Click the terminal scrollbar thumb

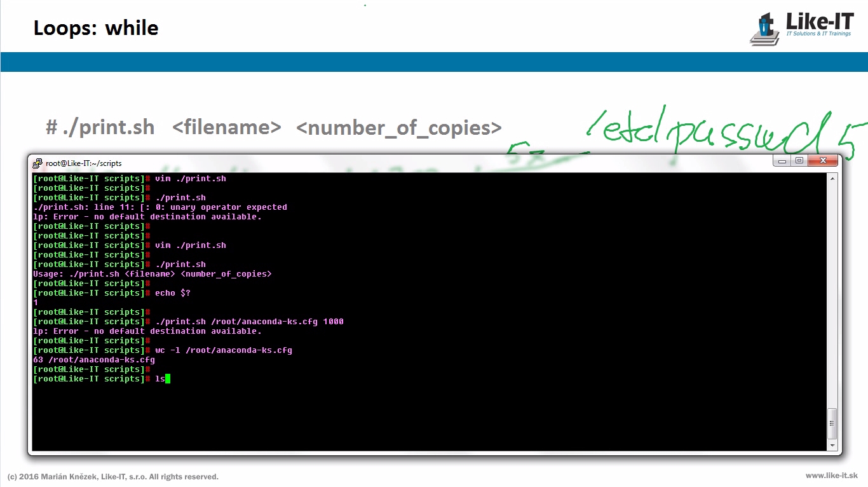pyautogui.click(x=832, y=423)
